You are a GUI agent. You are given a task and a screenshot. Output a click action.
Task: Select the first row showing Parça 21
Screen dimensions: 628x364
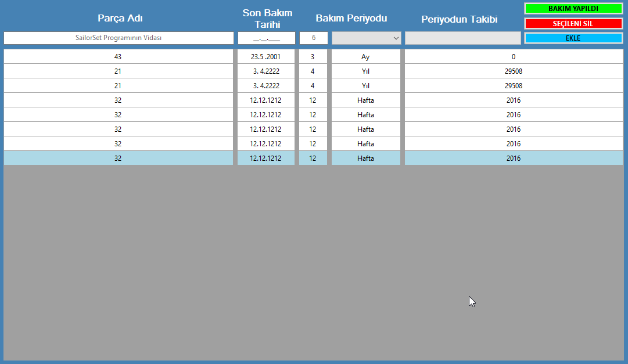pyautogui.click(x=119, y=71)
